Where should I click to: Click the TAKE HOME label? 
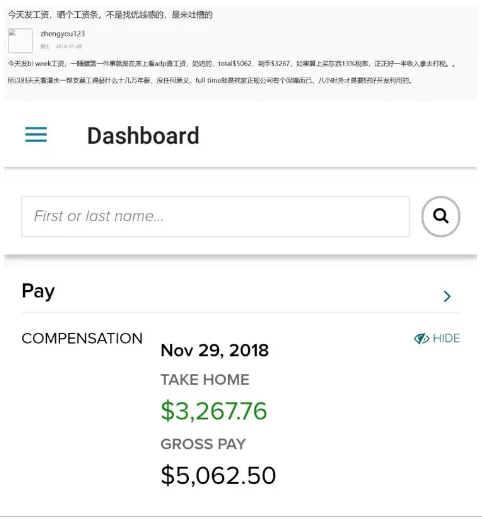click(205, 380)
